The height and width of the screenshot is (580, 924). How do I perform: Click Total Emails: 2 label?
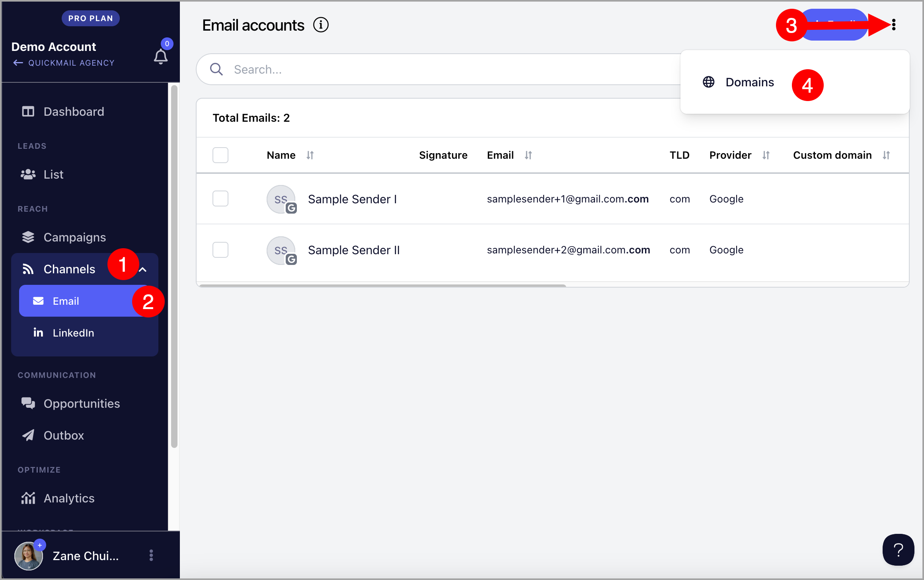[x=251, y=118]
